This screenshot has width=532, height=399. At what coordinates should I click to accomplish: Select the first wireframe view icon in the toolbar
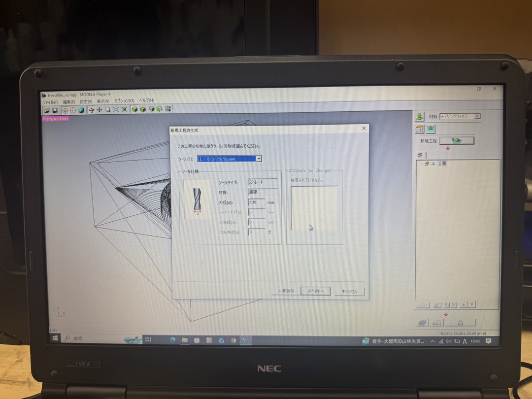[x=65, y=110]
